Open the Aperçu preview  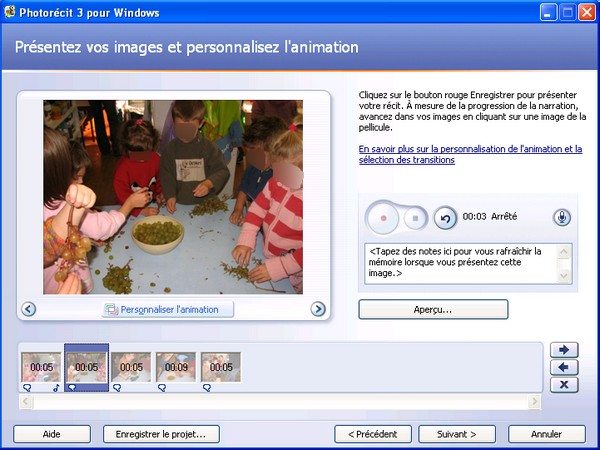tap(433, 309)
